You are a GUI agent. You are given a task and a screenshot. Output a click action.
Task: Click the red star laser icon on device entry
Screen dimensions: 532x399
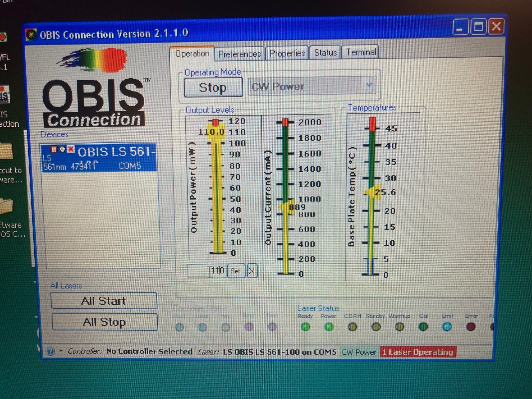pyautogui.click(x=71, y=149)
